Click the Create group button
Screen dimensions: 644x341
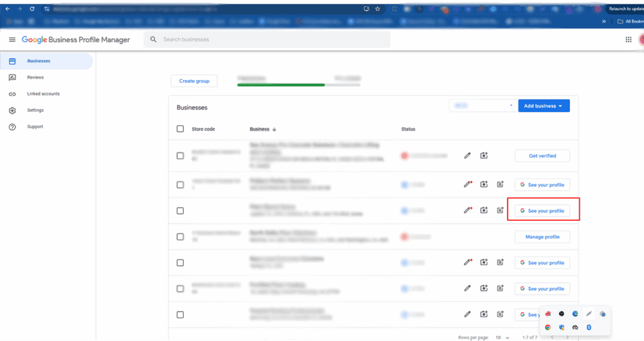tap(194, 81)
